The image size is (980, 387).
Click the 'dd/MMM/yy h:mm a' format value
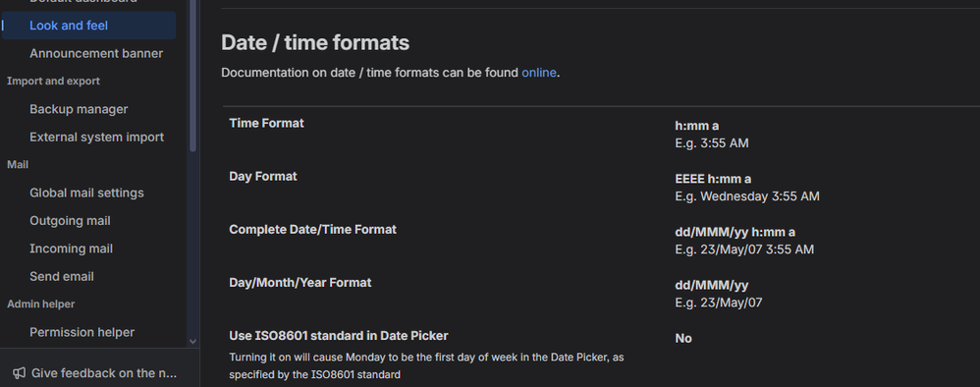(735, 232)
